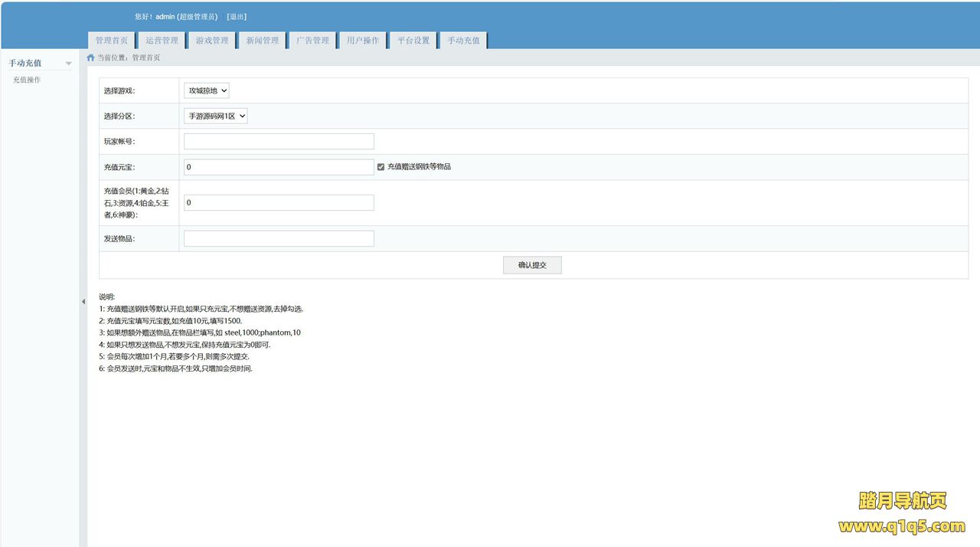Select 充值操作 in the sidebar
The width and height of the screenshot is (980, 547).
click(27, 80)
